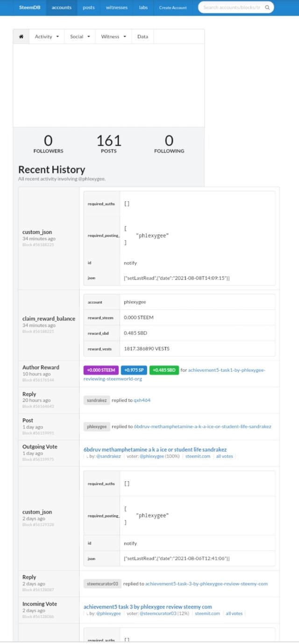The width and height of the screenshot is (299, 644).
Task: Open the Social dropdown menu
Action: (79, 36)
